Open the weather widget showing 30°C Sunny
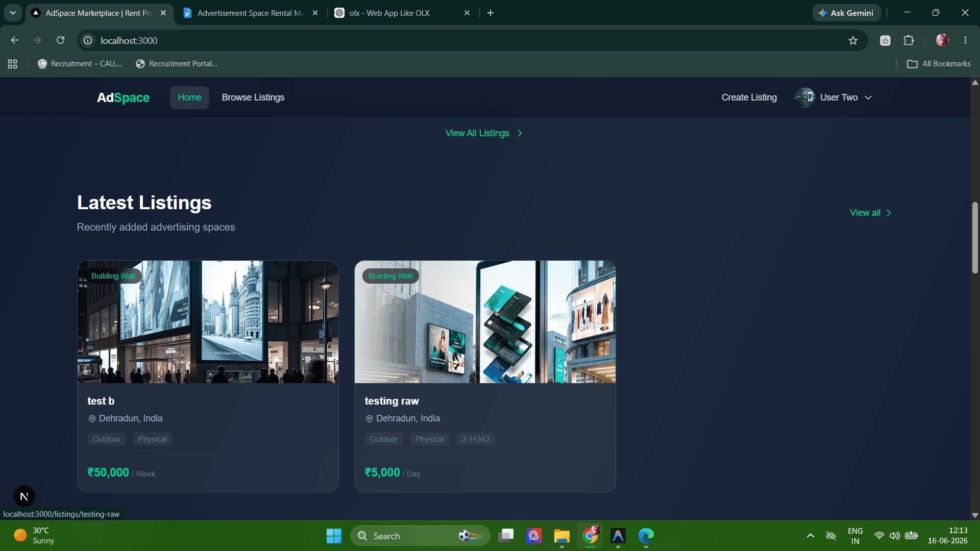 click(35, 536)
